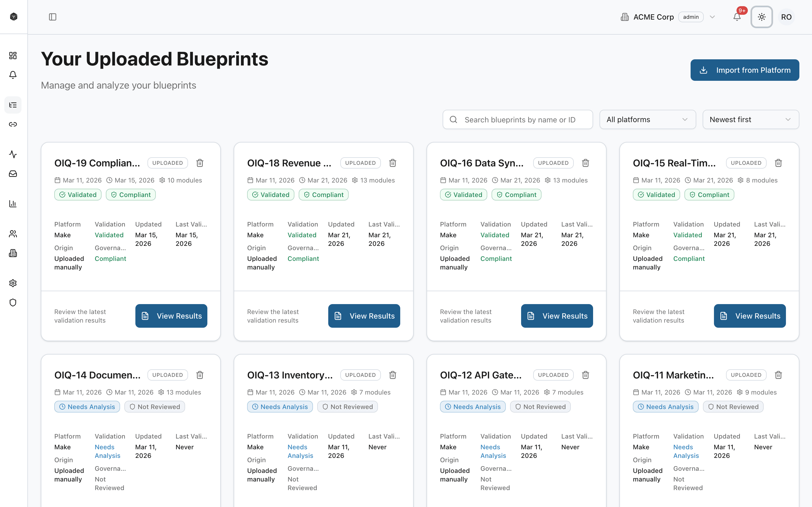Image resolution: width=812 pixels, height=507 pixels.
Task: Open the Connections link icon in sidebar
Action: click(x=13, y=124)
